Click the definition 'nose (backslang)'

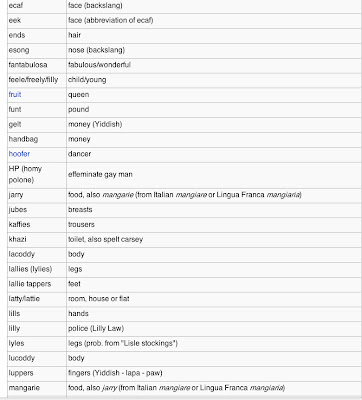point(96,50)
